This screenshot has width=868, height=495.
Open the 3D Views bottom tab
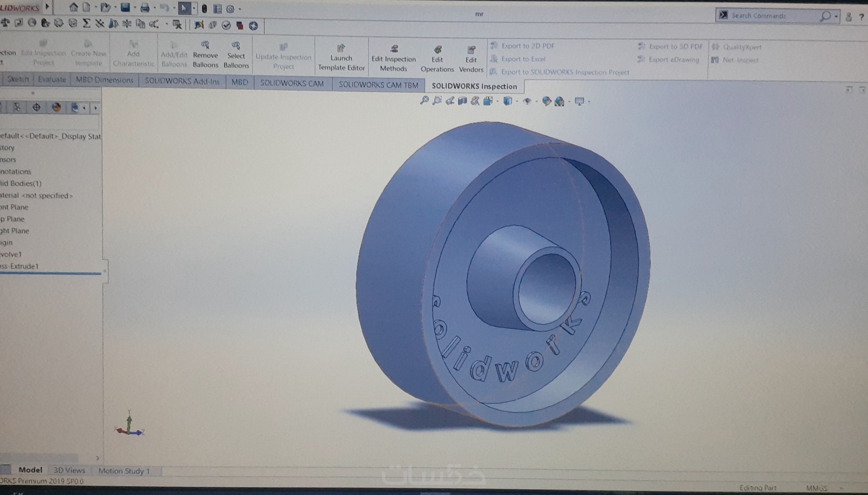[69, 470]
